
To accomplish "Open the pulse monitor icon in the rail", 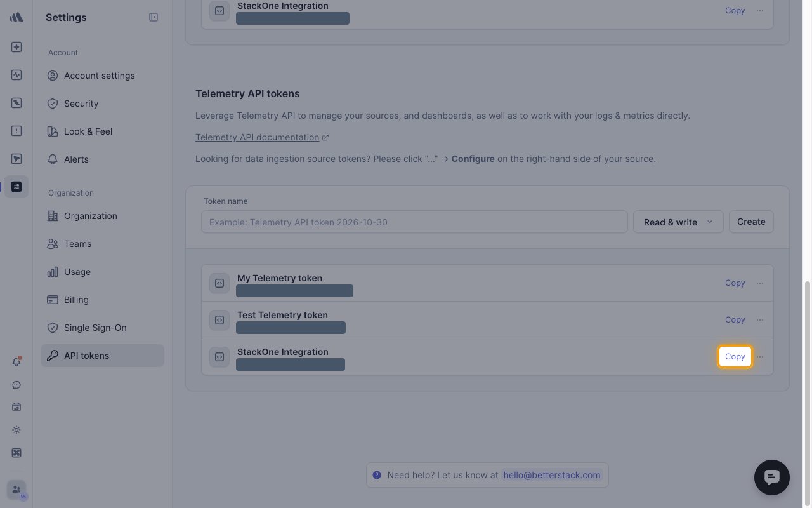I will [16, 75].
